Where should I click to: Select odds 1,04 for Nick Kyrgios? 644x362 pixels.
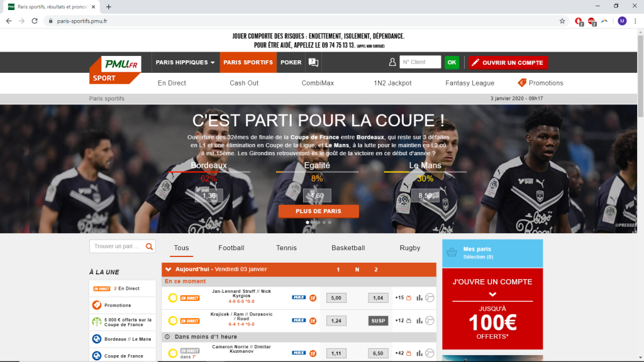378,298
